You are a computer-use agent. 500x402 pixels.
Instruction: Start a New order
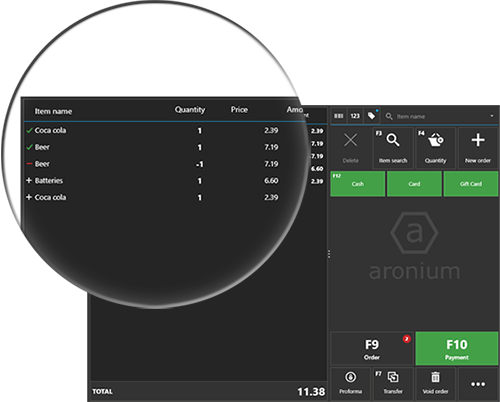[478, 148]
